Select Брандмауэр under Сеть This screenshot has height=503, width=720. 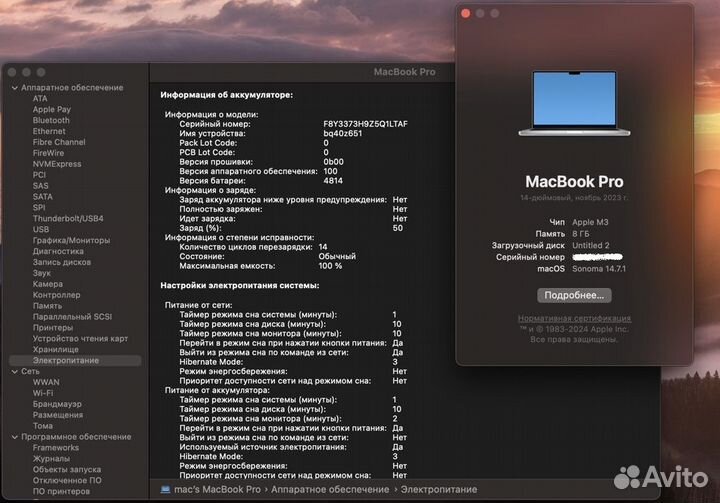tap(57, 404)
